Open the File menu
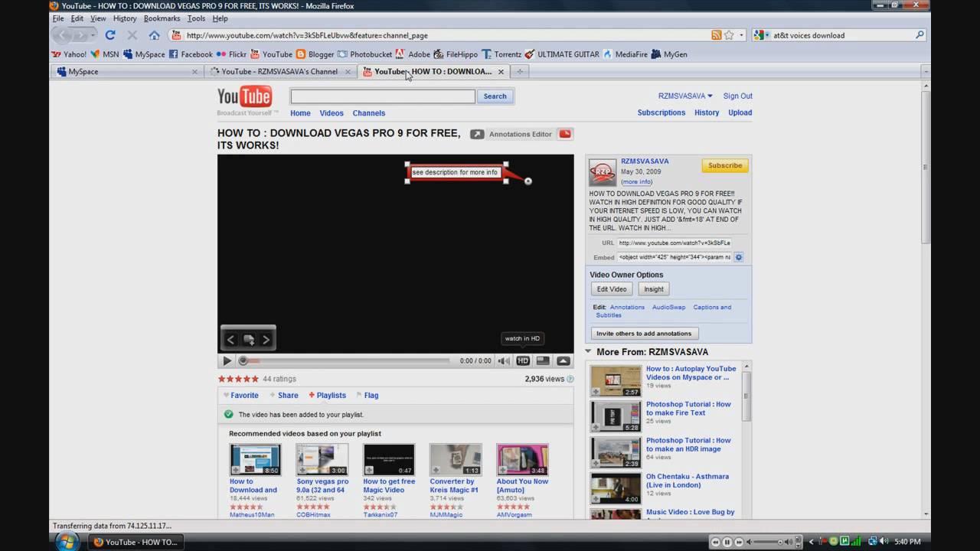This screenshot has height=551, width=980. 58,18
